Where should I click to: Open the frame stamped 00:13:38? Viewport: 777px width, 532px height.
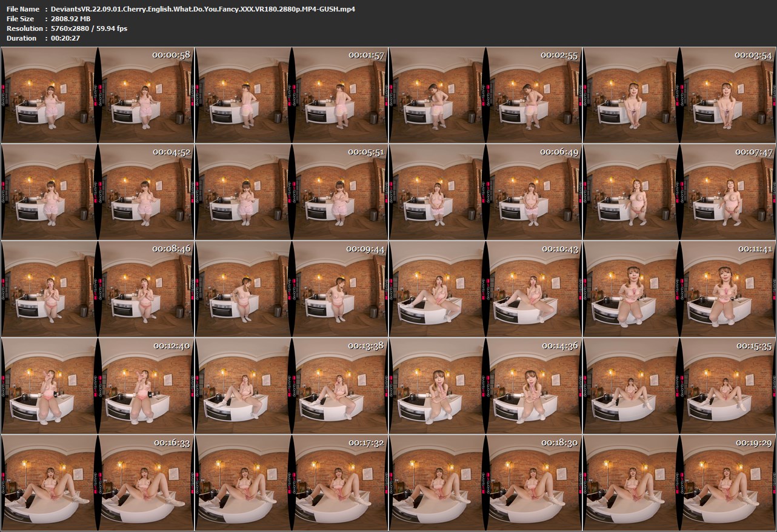coord(291,385)
